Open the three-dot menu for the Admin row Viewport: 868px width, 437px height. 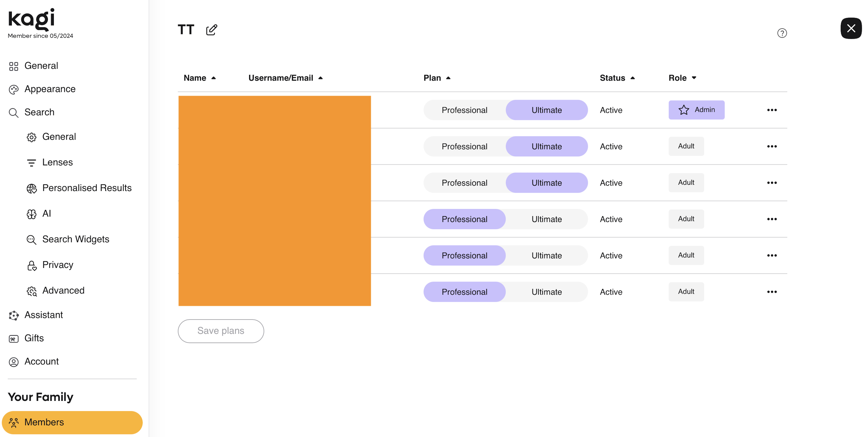pos(772,110)
